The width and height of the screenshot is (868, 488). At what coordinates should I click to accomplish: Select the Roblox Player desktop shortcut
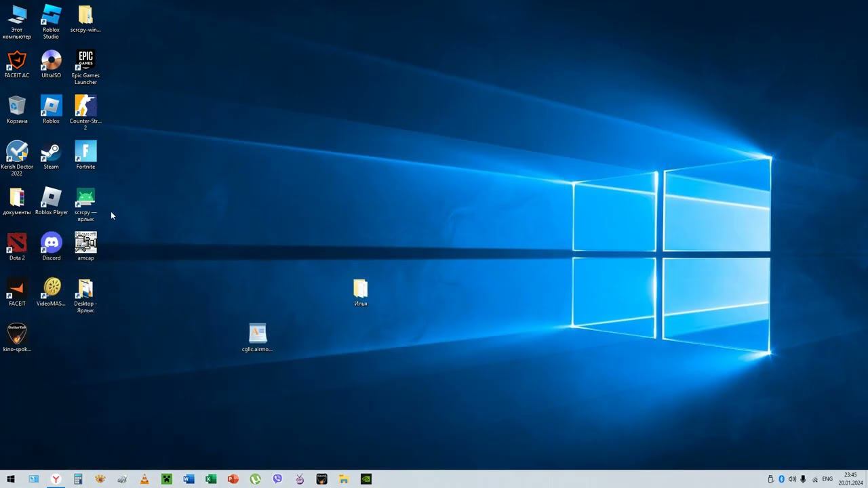[x=51, y=201]
